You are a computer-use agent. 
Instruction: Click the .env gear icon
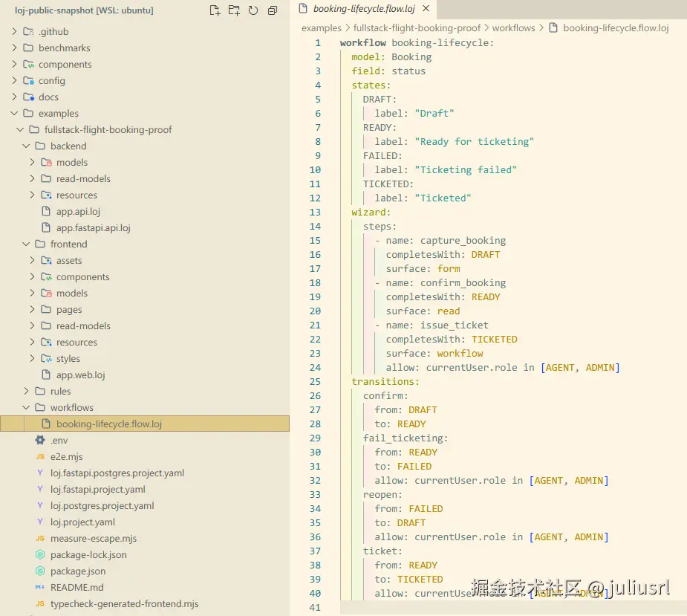pos(40,440)
